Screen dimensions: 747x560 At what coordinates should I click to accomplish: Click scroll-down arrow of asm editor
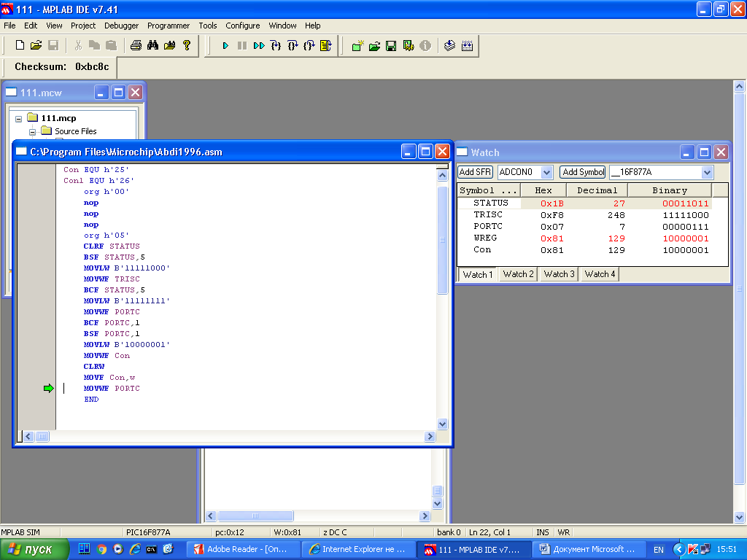tap(442, 424)
